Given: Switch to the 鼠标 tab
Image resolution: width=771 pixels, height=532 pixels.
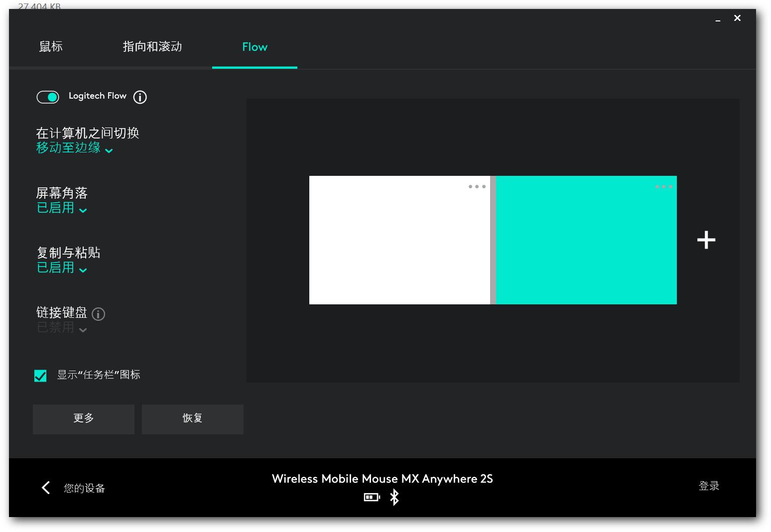Looking at the screenshot, I should coord(50,46).
